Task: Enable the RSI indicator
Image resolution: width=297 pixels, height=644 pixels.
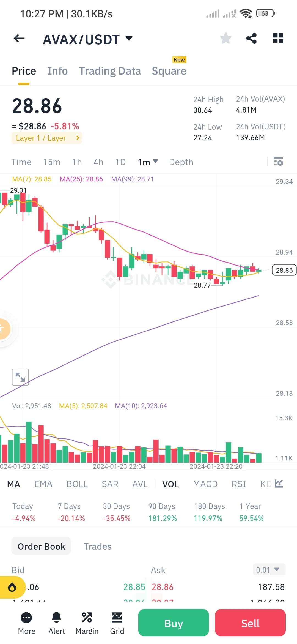Action: click(239, 484)
